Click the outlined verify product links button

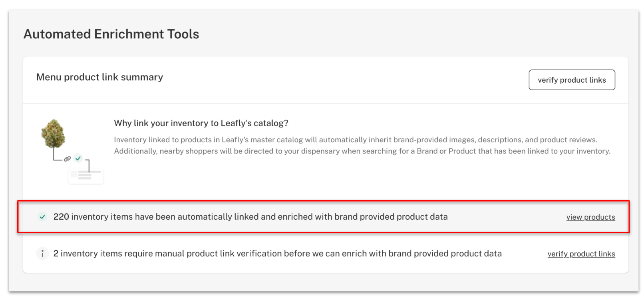pyautogui.click(x=572, y=80)
